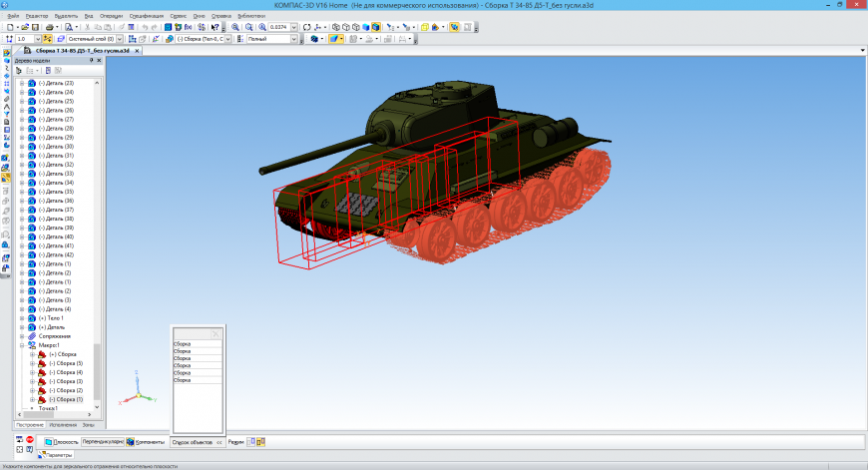This screenshot has height=470, width=868.
Task: Toggle the first Режим mode button
Action: pos(250,442)
